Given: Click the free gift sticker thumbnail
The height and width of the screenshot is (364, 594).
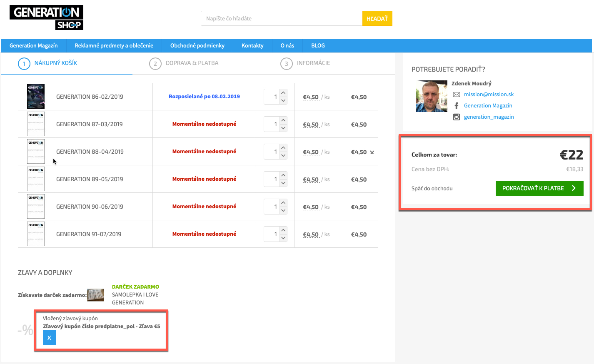Looking at the screenshot, I should 95,295.
